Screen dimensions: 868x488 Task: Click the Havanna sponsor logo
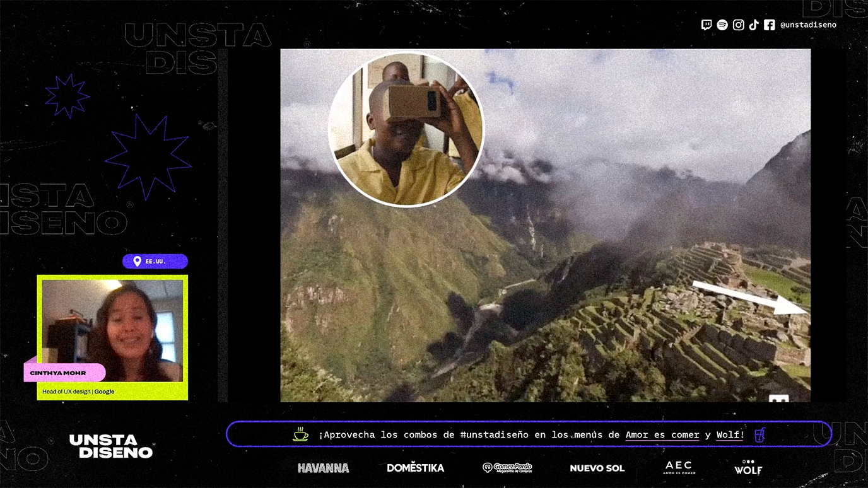click(323, 468)
